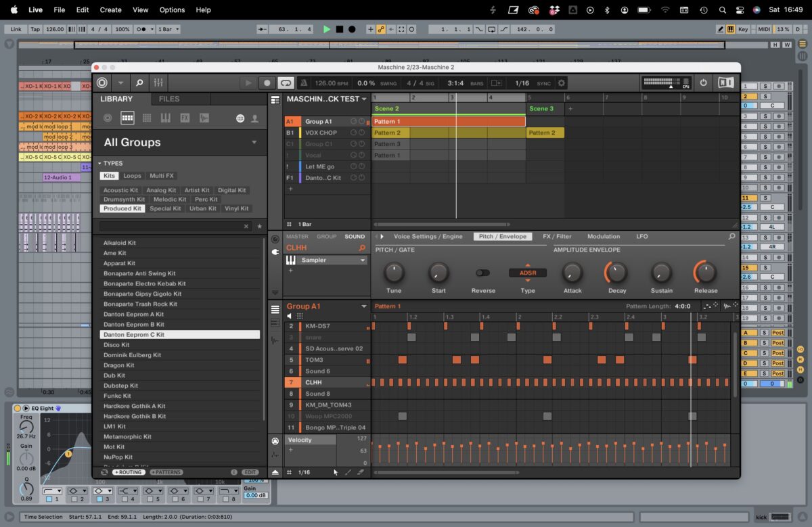Click the EDIT button near +PATTERNS
Viewport: 812px width, 527px height.
pos(250,472)
